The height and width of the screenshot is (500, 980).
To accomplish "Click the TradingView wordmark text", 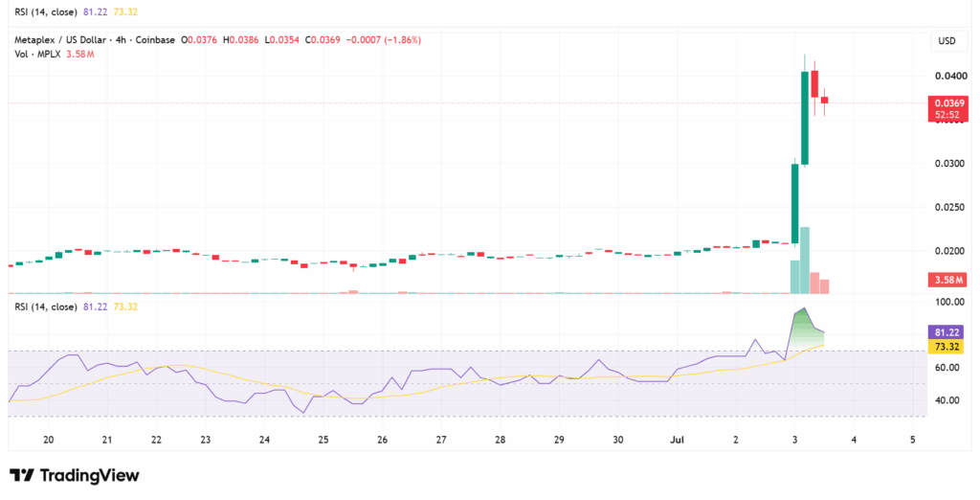I will pyautogui.click(x=89, y=476).
